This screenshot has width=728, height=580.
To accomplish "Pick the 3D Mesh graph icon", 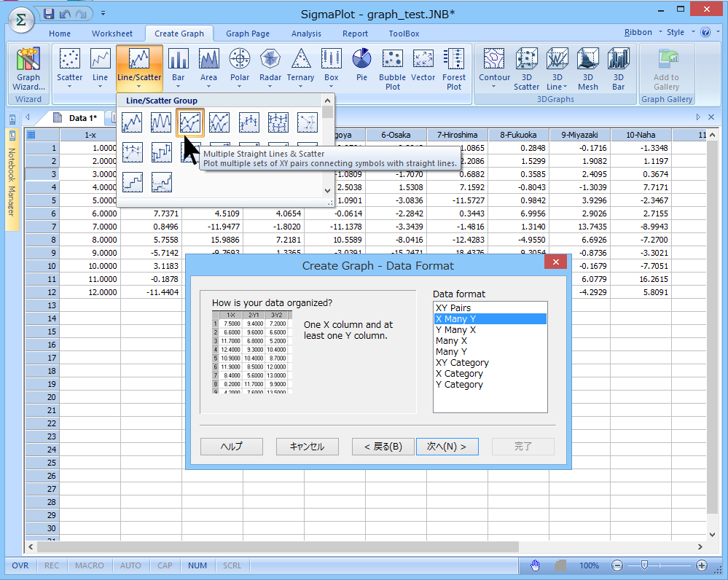I will coord(587,70).
